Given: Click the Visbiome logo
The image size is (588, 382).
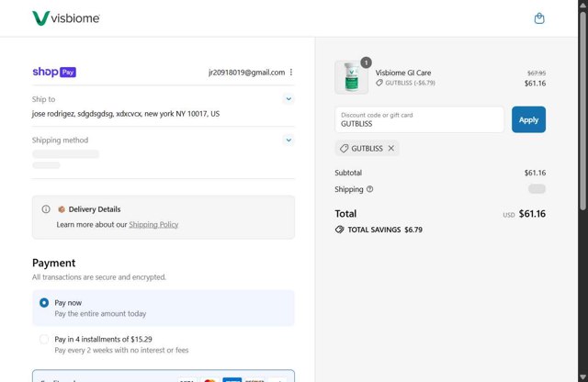Looking at the screenshot, I should pyautogui.click(x=66, y=18).
